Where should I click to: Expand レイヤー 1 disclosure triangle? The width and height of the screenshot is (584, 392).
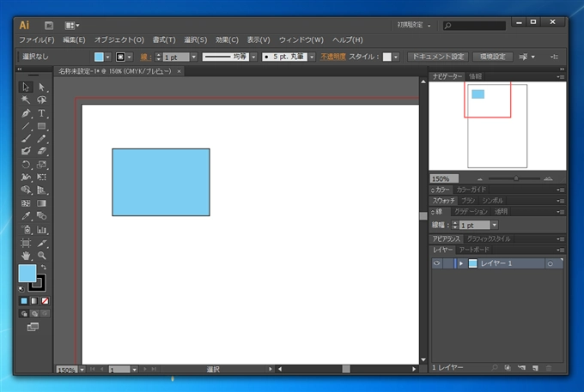pyautogui.click(x=461, y=263)
